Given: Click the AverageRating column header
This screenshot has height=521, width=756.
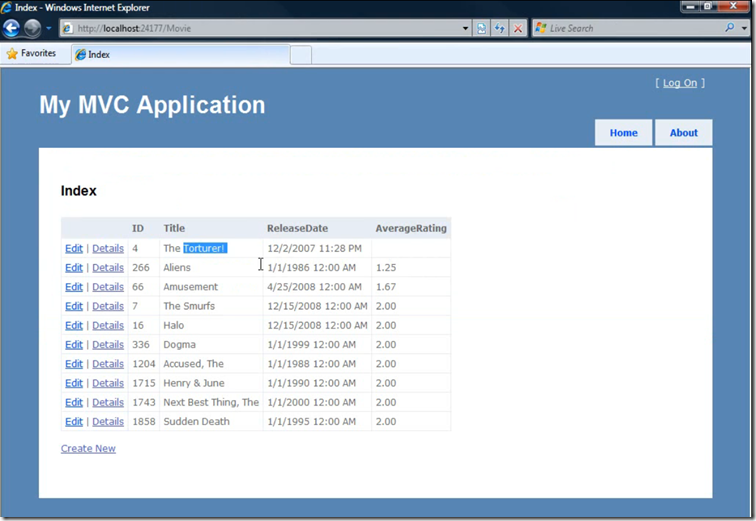Looking at the screenshot, I should pyautogui.click(x=411, y=228).
